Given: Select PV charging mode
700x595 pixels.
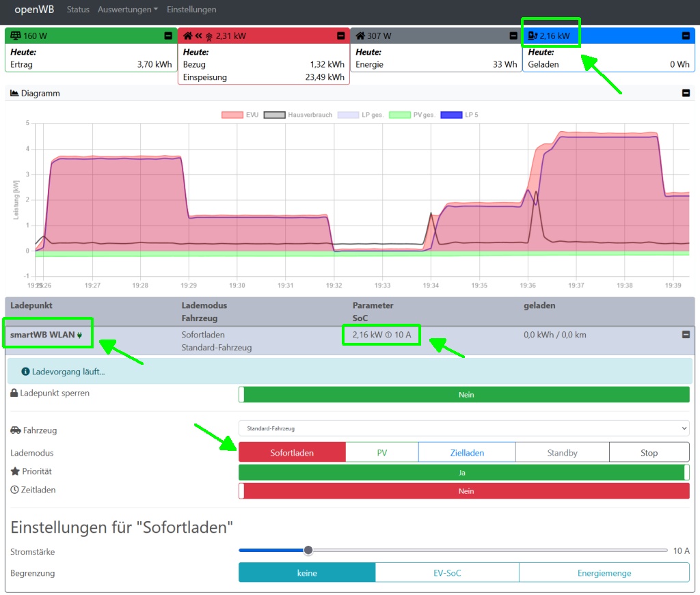Looking at the screenshot, I should [381, 453].
